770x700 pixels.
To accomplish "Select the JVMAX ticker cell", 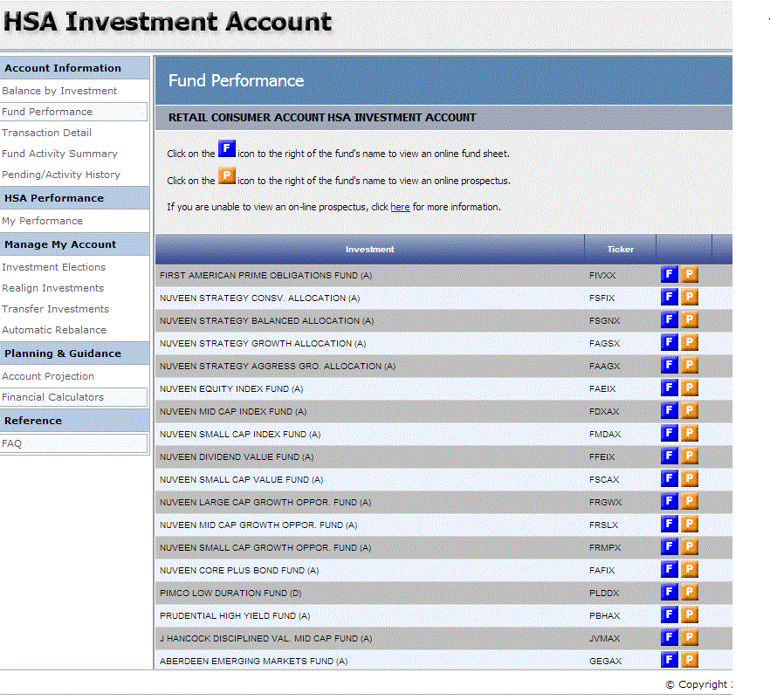I will click(604, 639).
